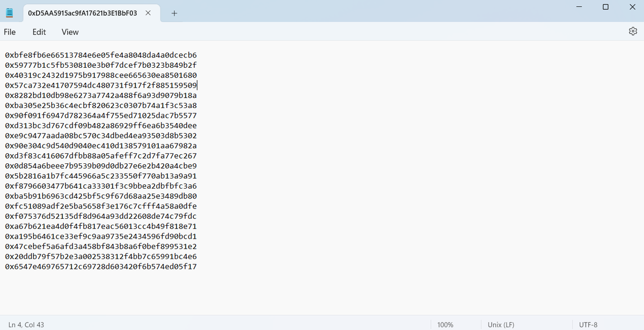Click line 0xbfe8fb6e66513784e6e05fe4a8048da4a0dcecb6
The width and height of the screenshot is (644, 330).
[x=101, y=55]
